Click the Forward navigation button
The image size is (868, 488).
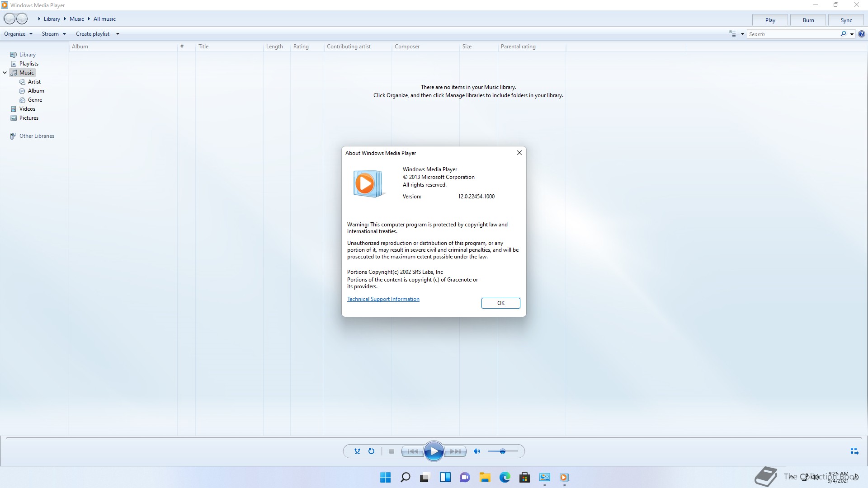coord(22,19)
